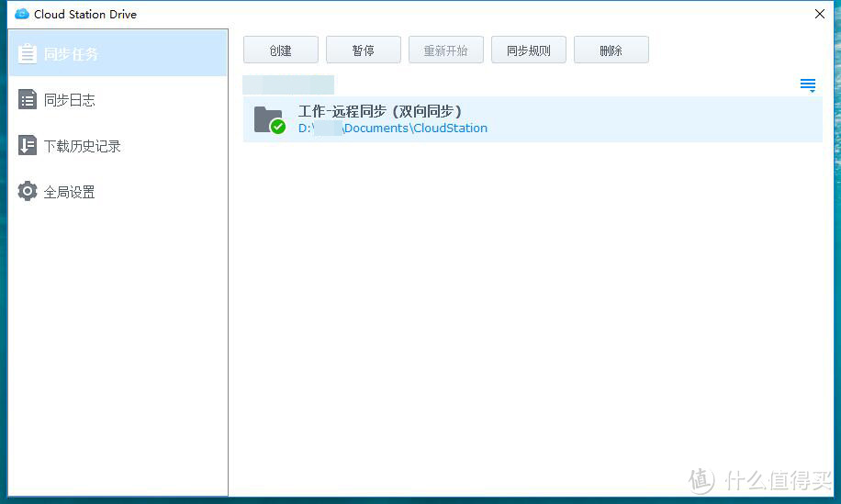This screenshot has height=504, width=841.
Task: Open 同步规则 button
Action: click(528, 50)
